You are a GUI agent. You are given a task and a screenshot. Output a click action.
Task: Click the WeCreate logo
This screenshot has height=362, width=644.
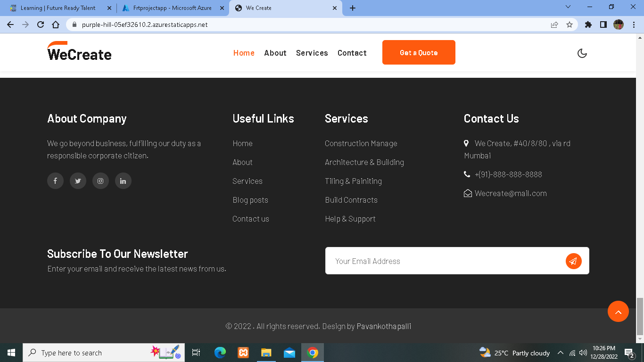click(79, 51)
